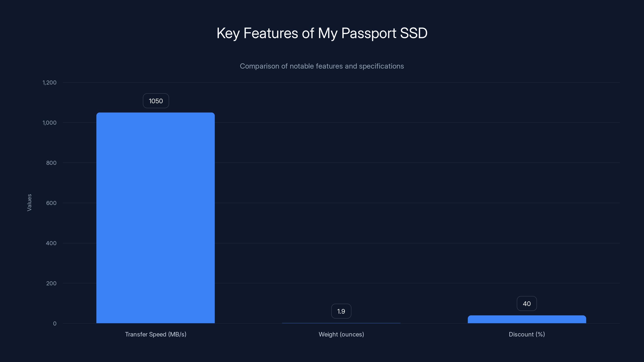This screenshot has width=644, height=362.
Task: Click the '1,200' y-axis tick label
Action: [x=50, y=83]
